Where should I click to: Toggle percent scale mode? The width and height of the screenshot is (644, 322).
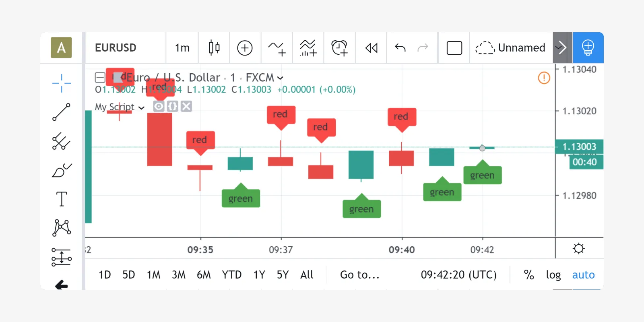(529, 275)
